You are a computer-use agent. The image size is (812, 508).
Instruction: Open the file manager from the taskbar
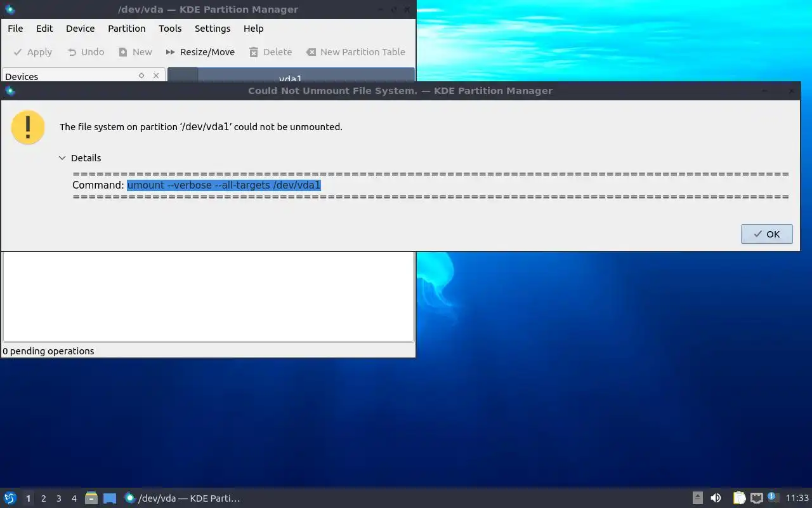click(91, 498)
